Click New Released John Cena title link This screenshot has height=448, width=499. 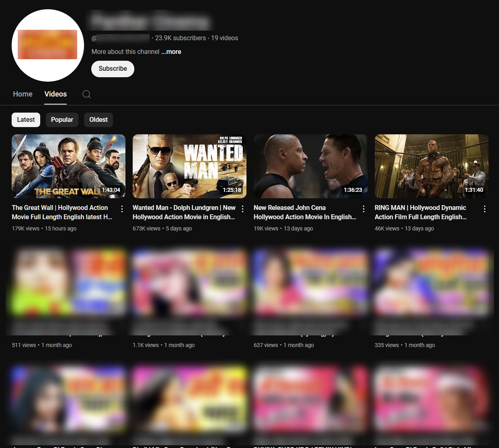pos(305,212)
